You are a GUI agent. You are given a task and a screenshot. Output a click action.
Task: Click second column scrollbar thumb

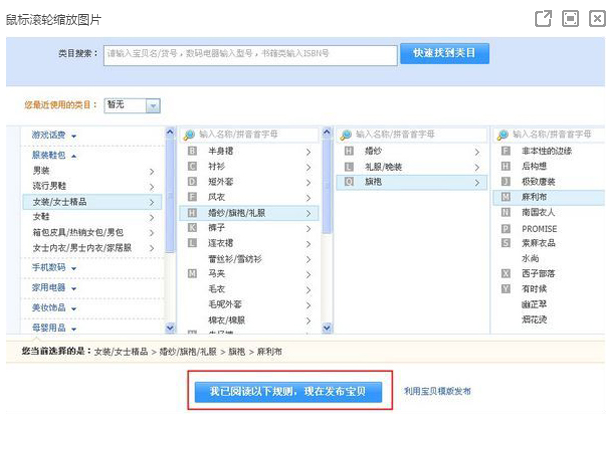coord(326,185)
